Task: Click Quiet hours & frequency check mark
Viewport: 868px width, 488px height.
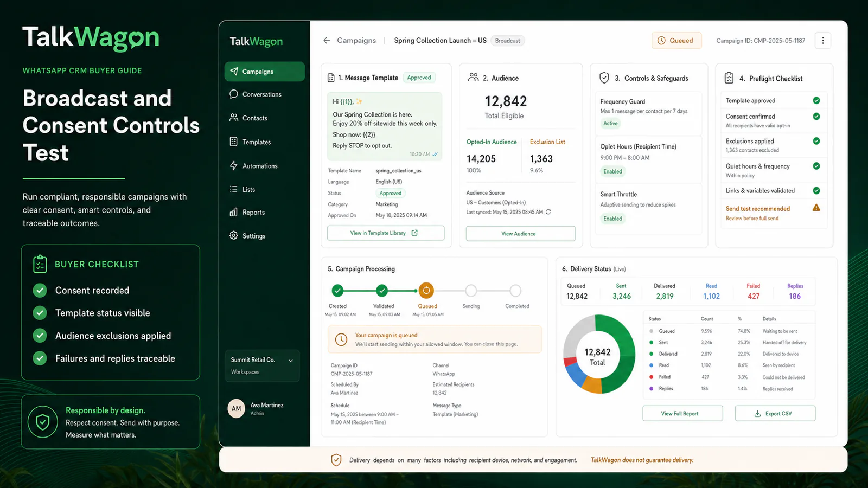Action: 816,166
